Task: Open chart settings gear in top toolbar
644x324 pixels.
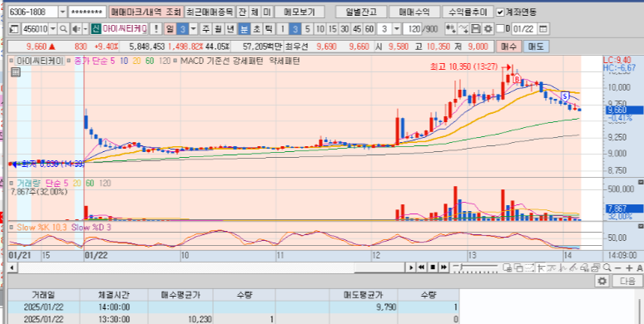Action: pyautogui.click(x=488, y=29)
